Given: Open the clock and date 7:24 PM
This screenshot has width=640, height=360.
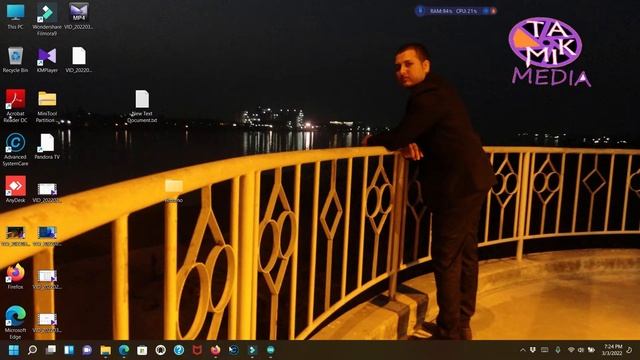Looking at the screenshot, I should coord(612,350).
